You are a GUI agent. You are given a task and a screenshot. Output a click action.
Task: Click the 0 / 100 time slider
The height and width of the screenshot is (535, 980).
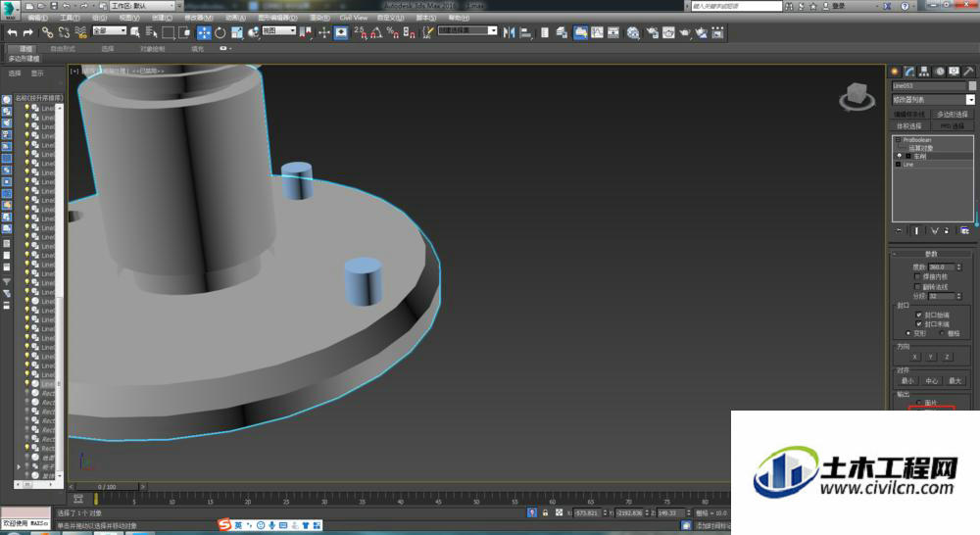click(107, 486)
